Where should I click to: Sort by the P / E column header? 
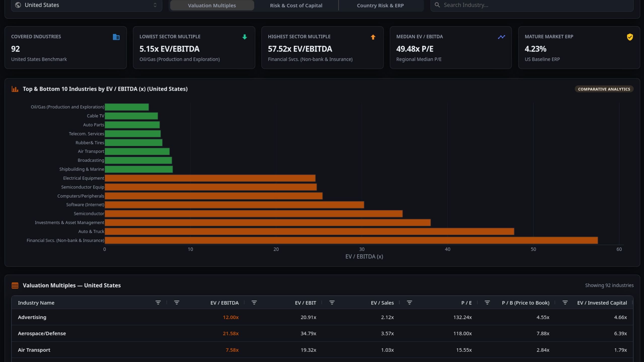(x=466, y=303)
